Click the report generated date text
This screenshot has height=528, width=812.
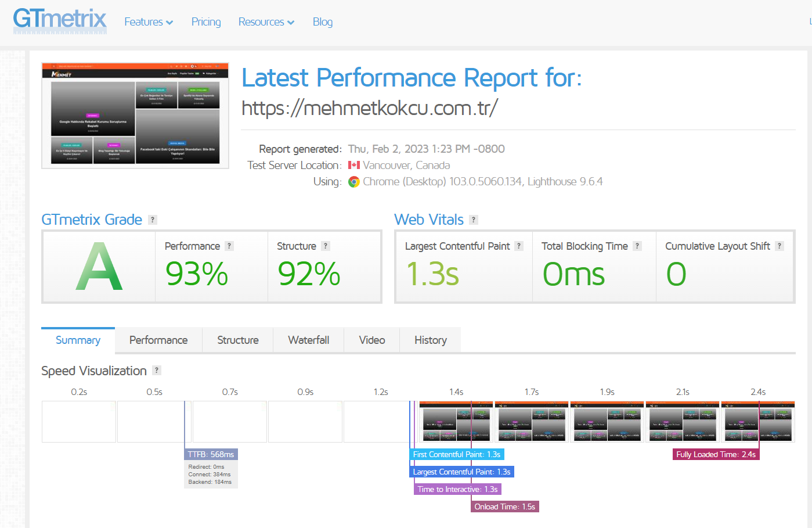(427, 149)
